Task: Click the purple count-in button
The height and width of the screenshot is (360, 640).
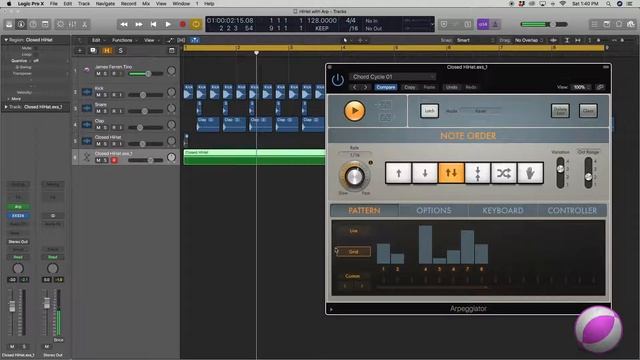Action: click(x=483, y=24)
